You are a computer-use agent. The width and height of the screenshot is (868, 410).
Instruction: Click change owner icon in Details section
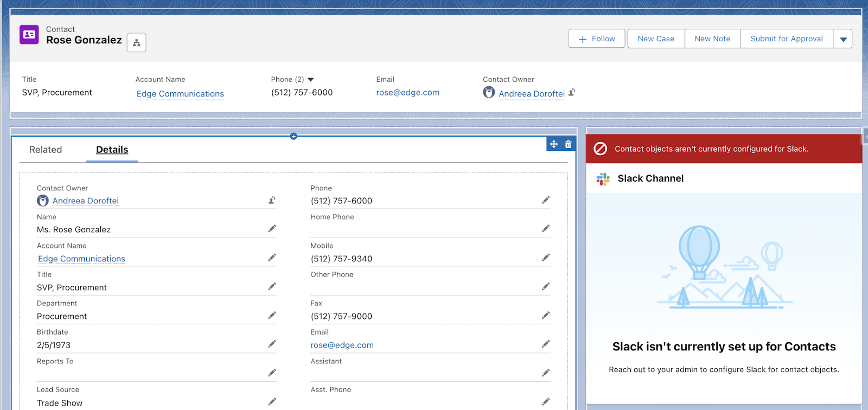click(x=272, y=200)
